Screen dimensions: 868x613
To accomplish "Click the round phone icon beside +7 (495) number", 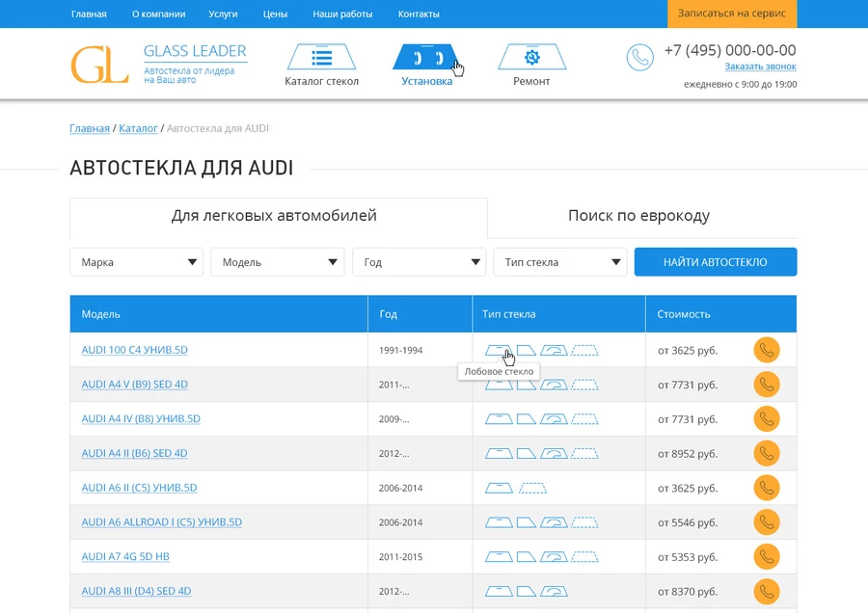I will point(640,58).
